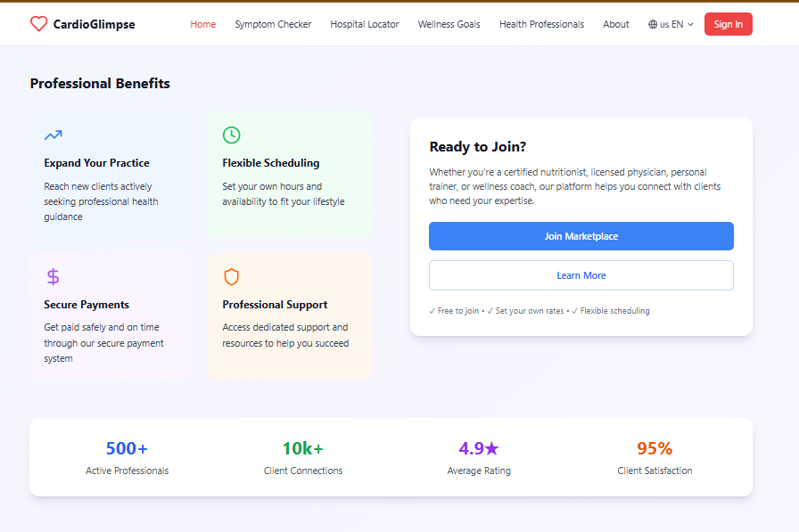Click the Client Connections label
This screenshot has height=532, width=799.
point(303,471)
